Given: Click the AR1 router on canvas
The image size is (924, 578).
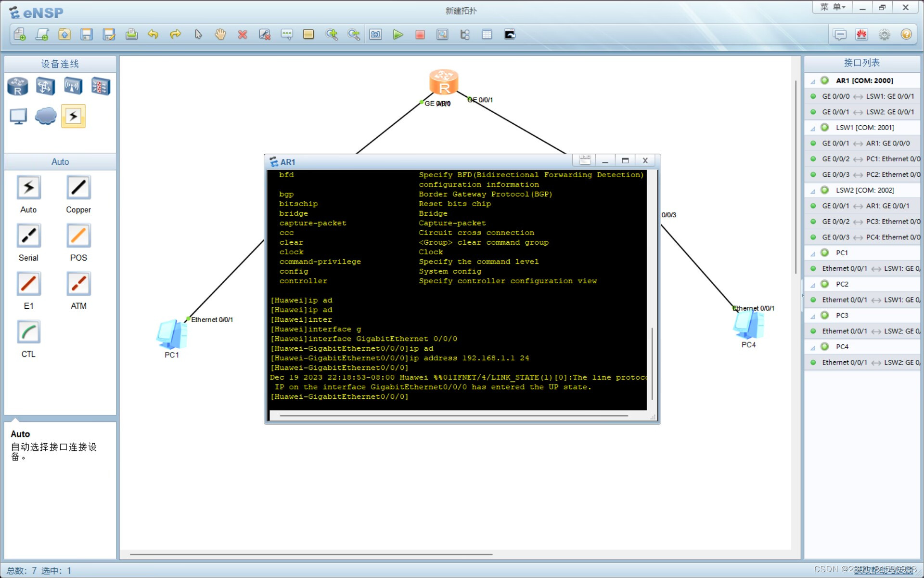Looking at the screenshot, I should click(444, 82).
